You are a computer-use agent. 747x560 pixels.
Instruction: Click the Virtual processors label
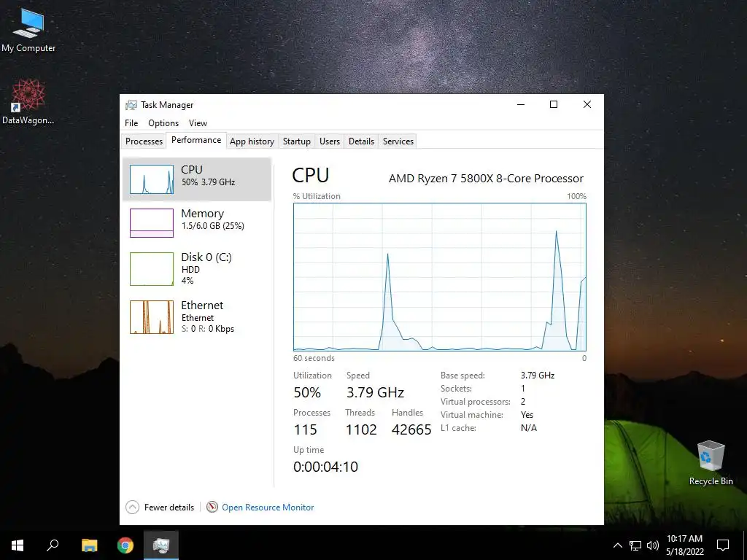click(476, 402)
